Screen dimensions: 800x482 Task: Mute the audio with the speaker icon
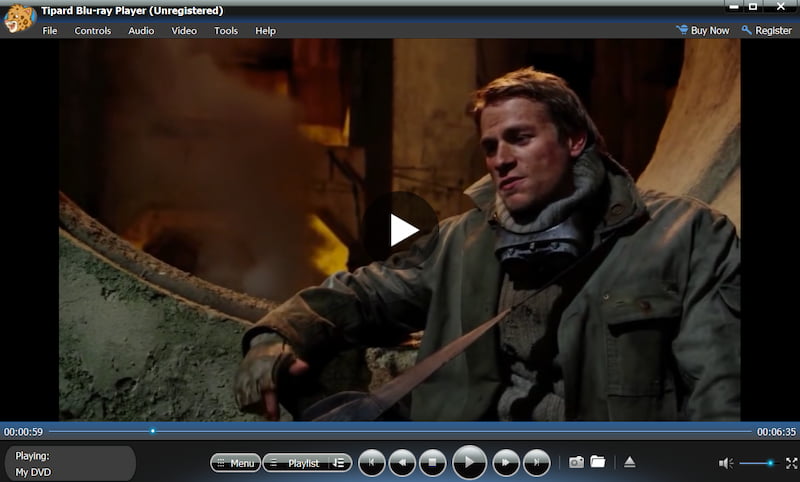(726, 463)
